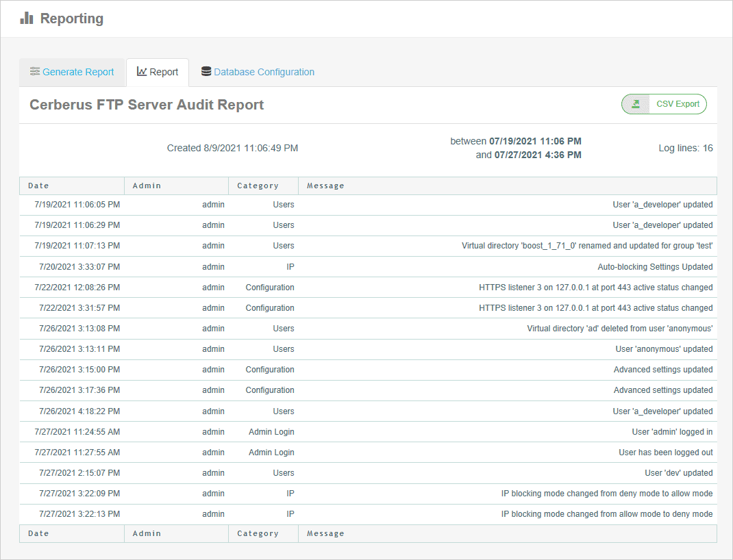Click the Message column header
733x560 pixels.
tap(325, 186)
